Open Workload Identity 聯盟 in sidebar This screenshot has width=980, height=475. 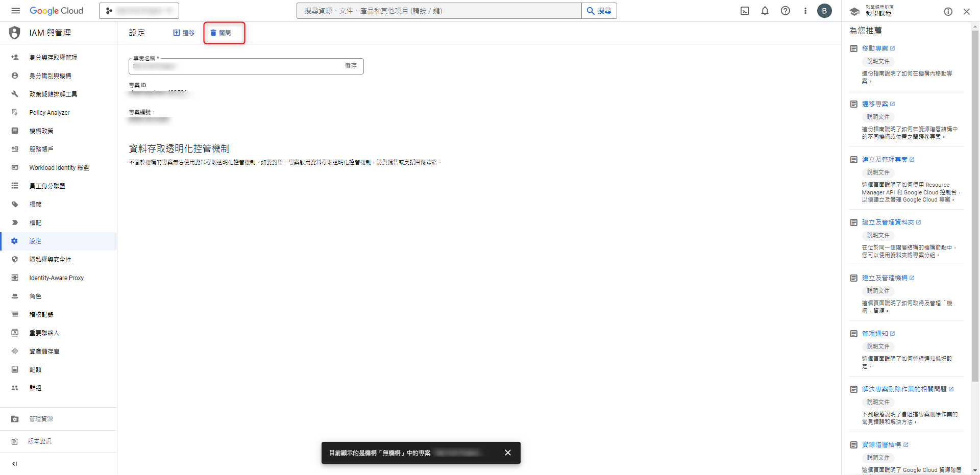pos(59,168)
